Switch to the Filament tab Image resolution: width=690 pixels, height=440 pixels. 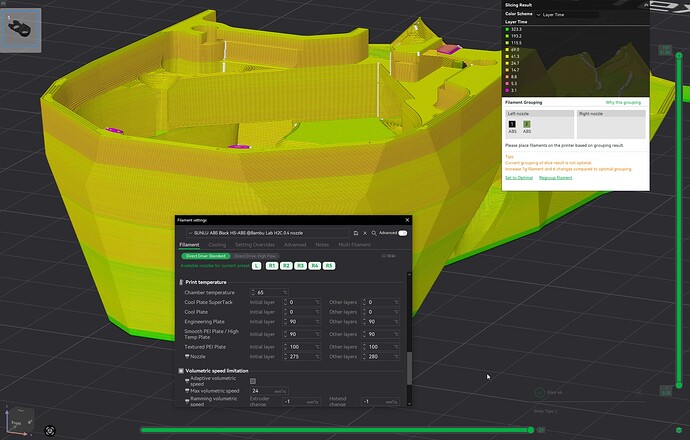[x=189, y=245]
